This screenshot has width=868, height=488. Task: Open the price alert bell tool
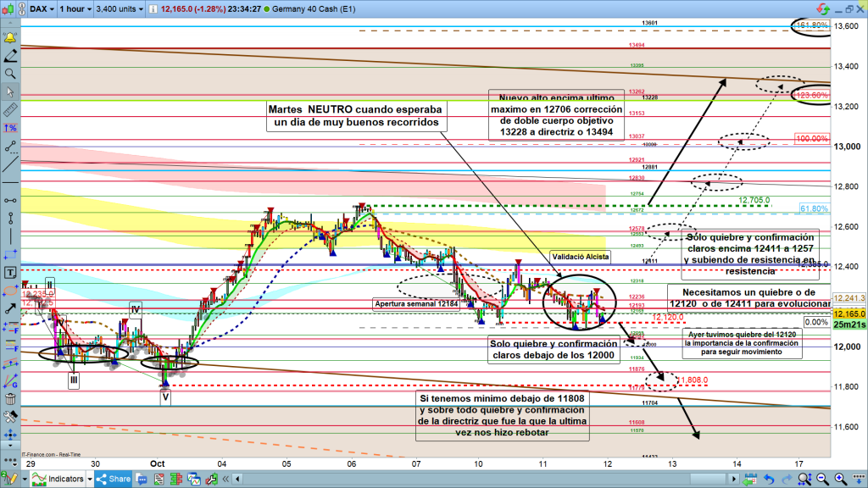10,38
